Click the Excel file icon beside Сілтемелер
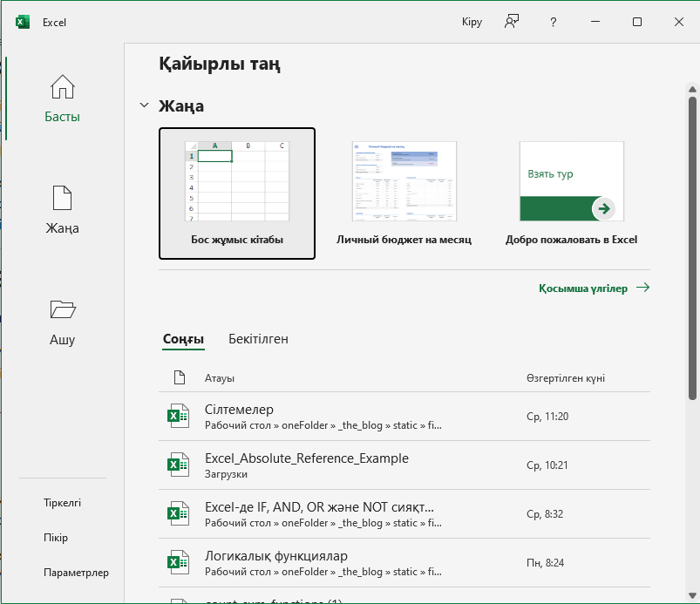The height and width of the screenshot is (604, 700). pyautogui.click(x=178, y=416)
